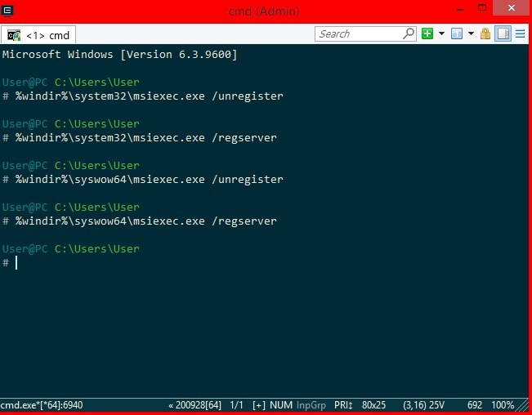Click the InpGrp status entry
Viewport: 532px width, 415px height.
click(311, 405)
